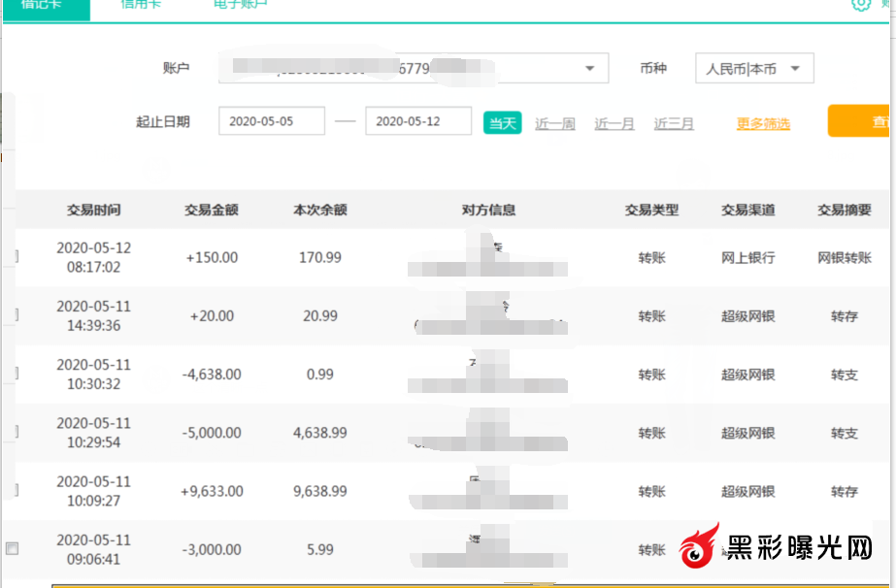
Task: Open the 更多筛选 filter link
Action: (x=763, y=123)
